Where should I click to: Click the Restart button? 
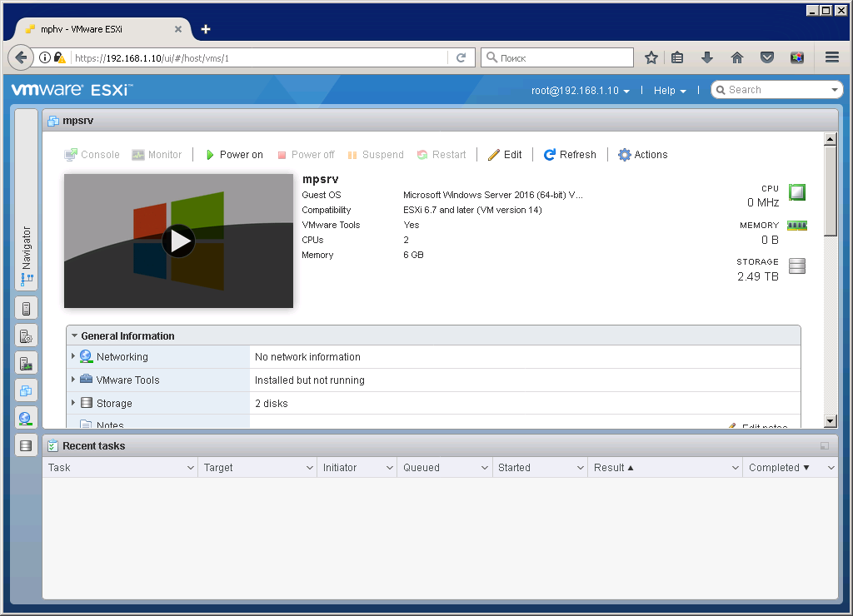tap(441, 155)
